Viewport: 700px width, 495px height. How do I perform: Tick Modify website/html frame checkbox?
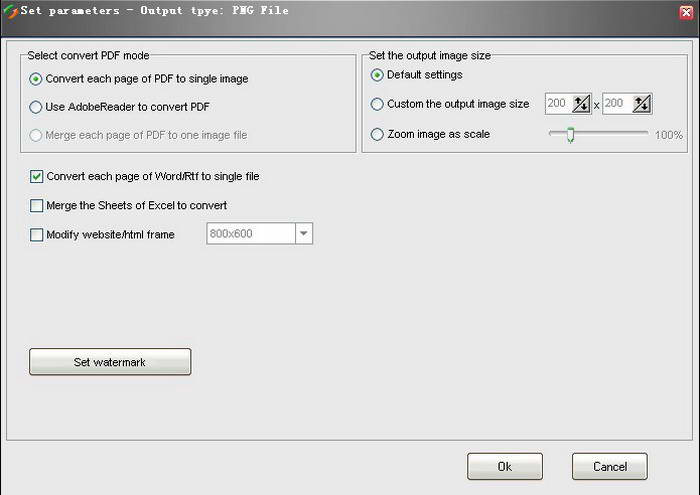tap(37, 235)
